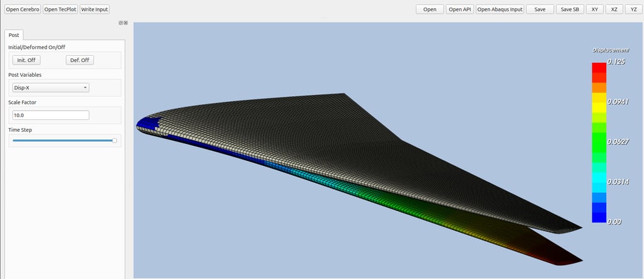Image resolution: width=644 pixels, height=279 pixels.
Task: Set view to XY plane
Action: click(x=595, y=9)
